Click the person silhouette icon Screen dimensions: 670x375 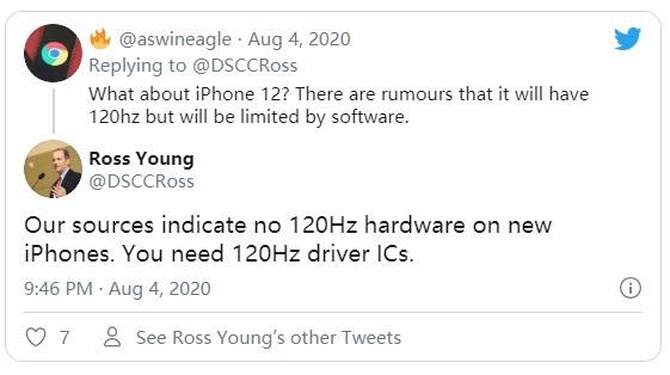(112, 337)
